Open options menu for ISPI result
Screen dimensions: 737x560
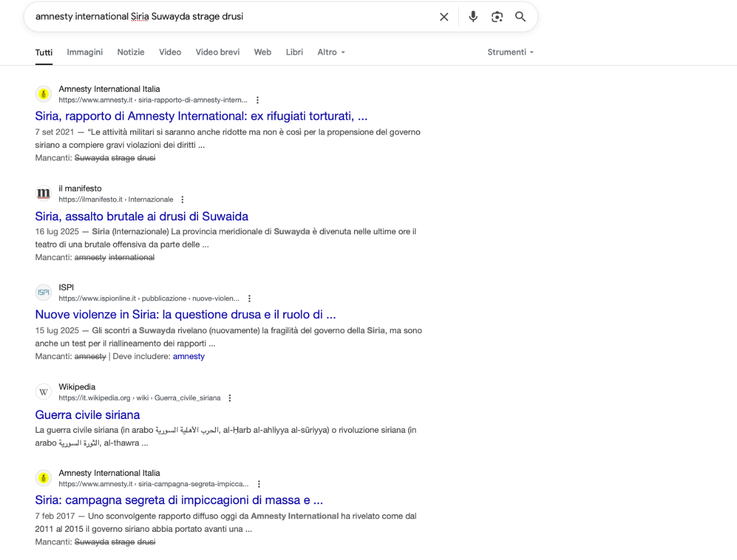(249, 299)
